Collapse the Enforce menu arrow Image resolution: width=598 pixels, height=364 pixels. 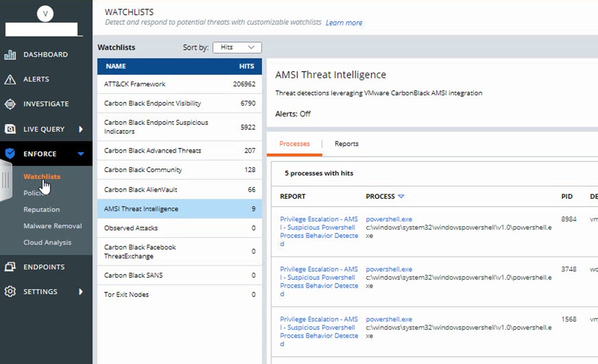[x=81, y=154]
